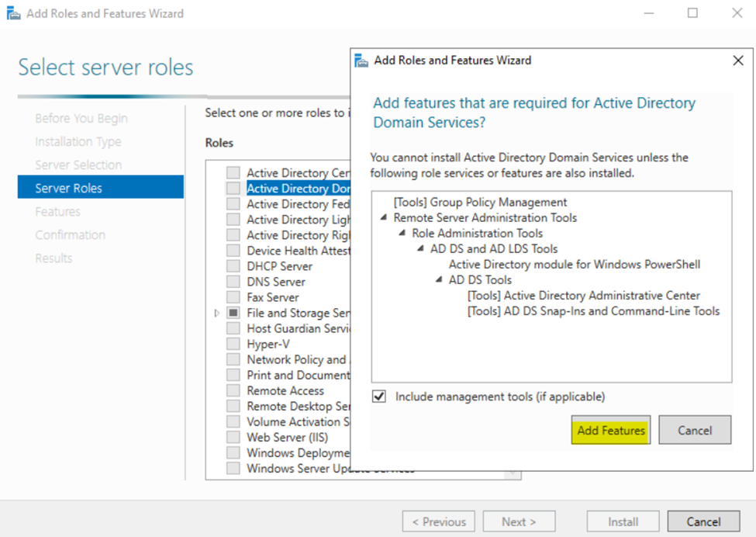Check the Hyper-V role
Viewport: 756px width, 537px height.
(233, 344)
